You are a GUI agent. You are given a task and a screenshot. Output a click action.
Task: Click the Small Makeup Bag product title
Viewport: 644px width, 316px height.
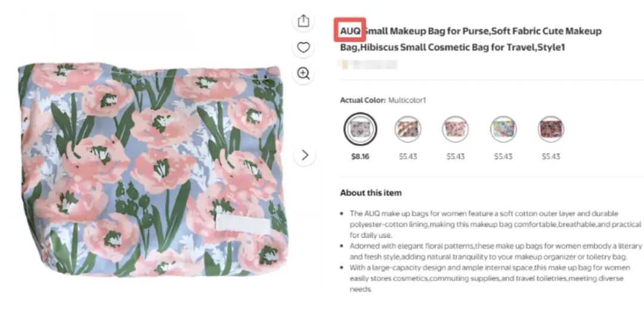coord(470,39)
